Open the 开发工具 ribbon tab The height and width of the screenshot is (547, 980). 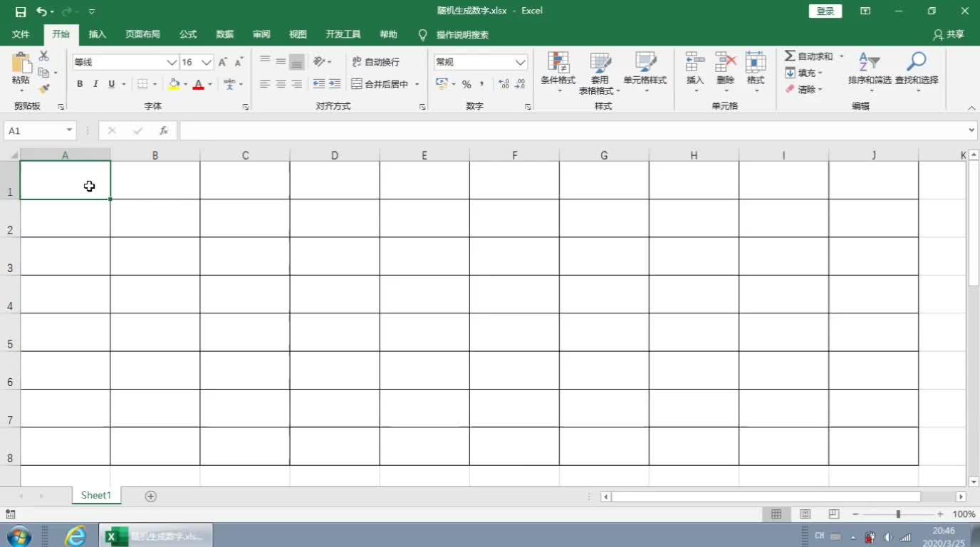343,33
